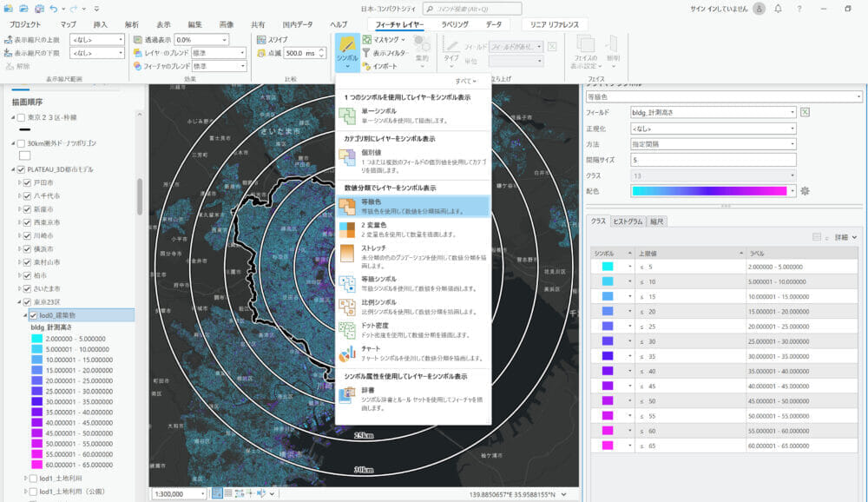Choose 等級シンボル graduated symbols option
Screen dimensions: 868x502
pyautogui.click(x=413, y=284)
